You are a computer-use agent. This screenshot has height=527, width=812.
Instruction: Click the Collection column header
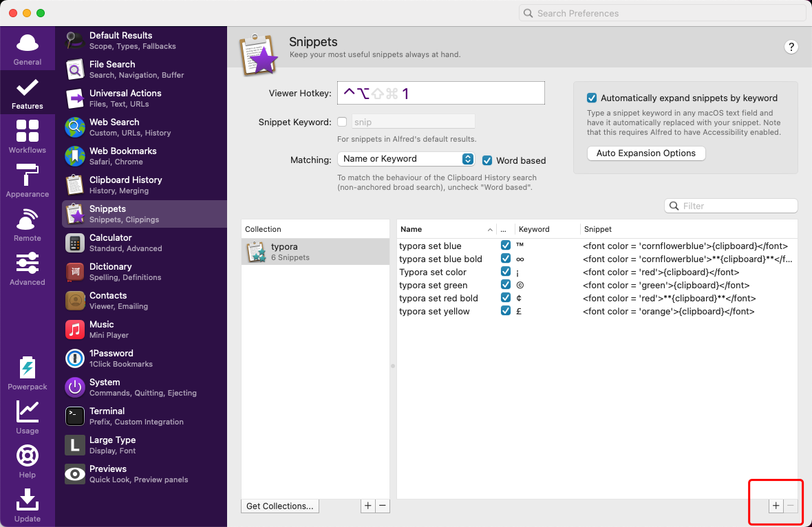point(315,229)
